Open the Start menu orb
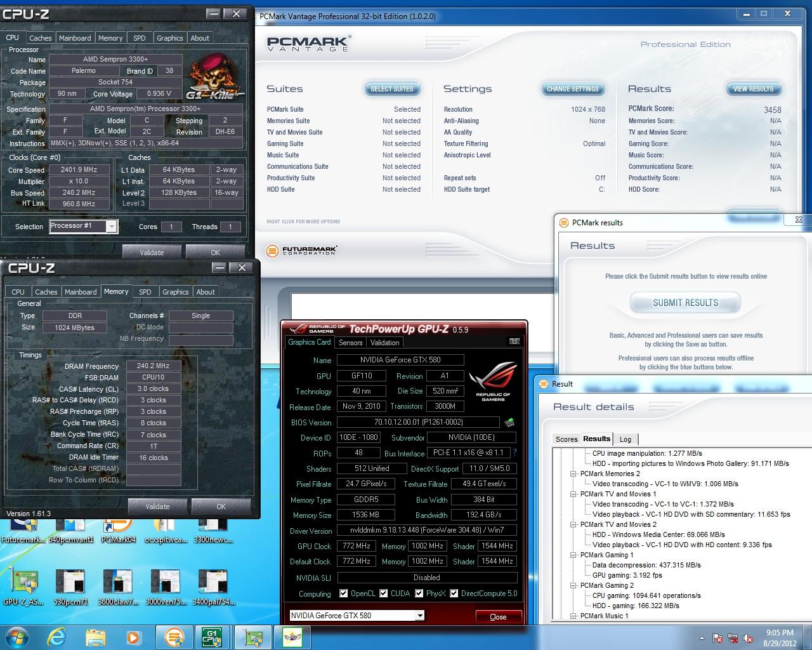The image size is (812, 650). [x=16, y=637]
